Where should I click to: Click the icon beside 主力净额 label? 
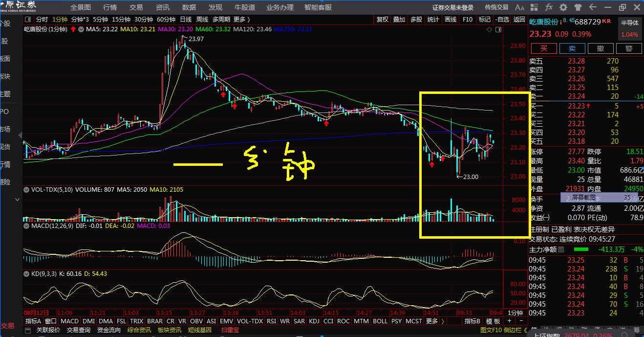click(561, 249)
